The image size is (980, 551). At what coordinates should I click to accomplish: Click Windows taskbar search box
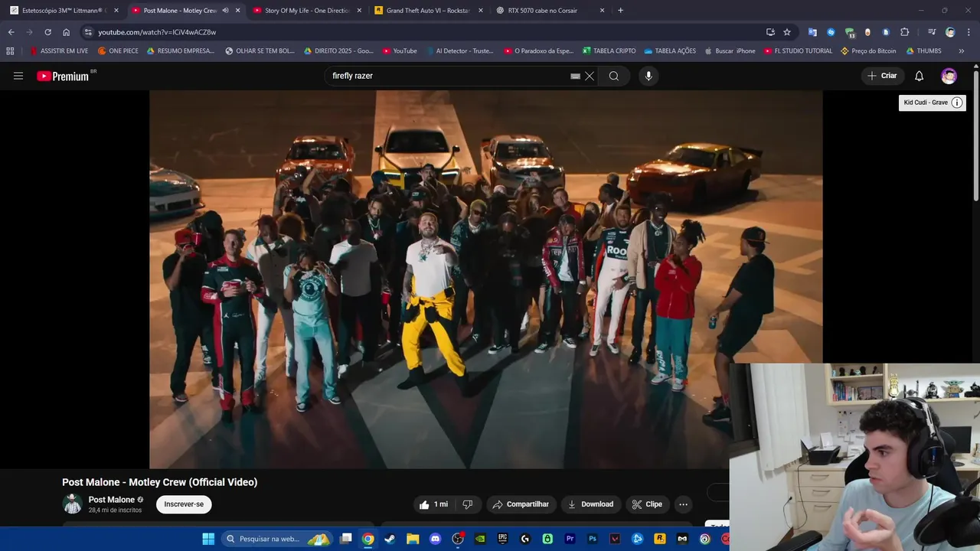277,539
